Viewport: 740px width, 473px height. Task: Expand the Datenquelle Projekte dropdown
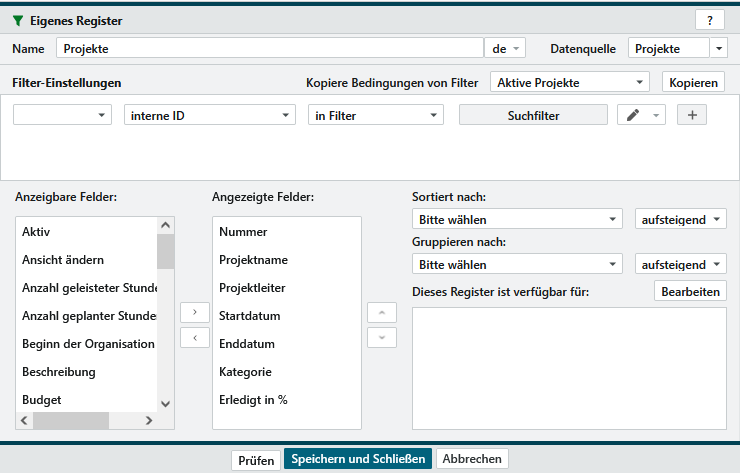point(718,48)
